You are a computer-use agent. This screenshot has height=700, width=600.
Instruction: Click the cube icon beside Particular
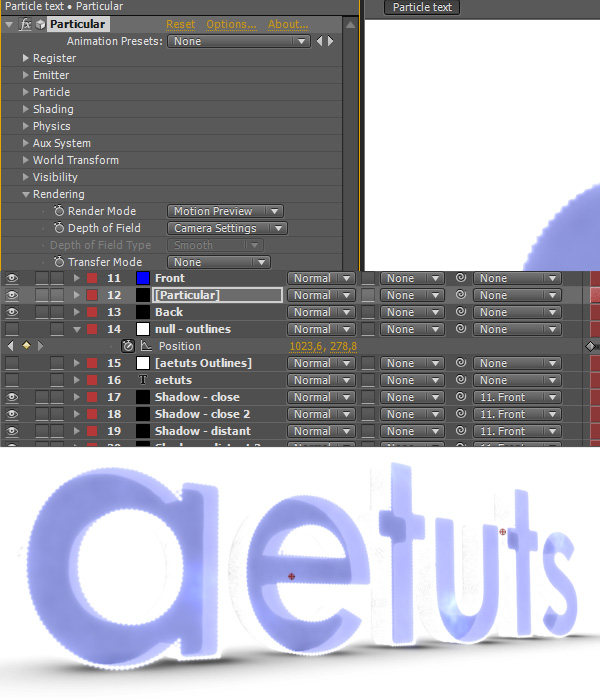pyautogui.click(x=41, y=25)
